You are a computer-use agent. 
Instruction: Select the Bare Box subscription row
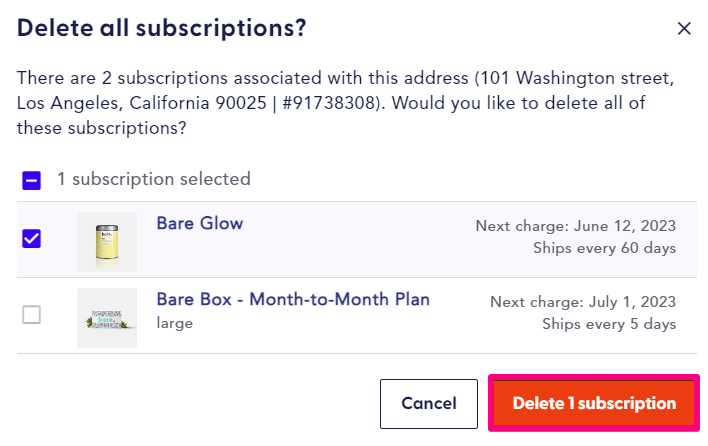click(x=357, y=316)
